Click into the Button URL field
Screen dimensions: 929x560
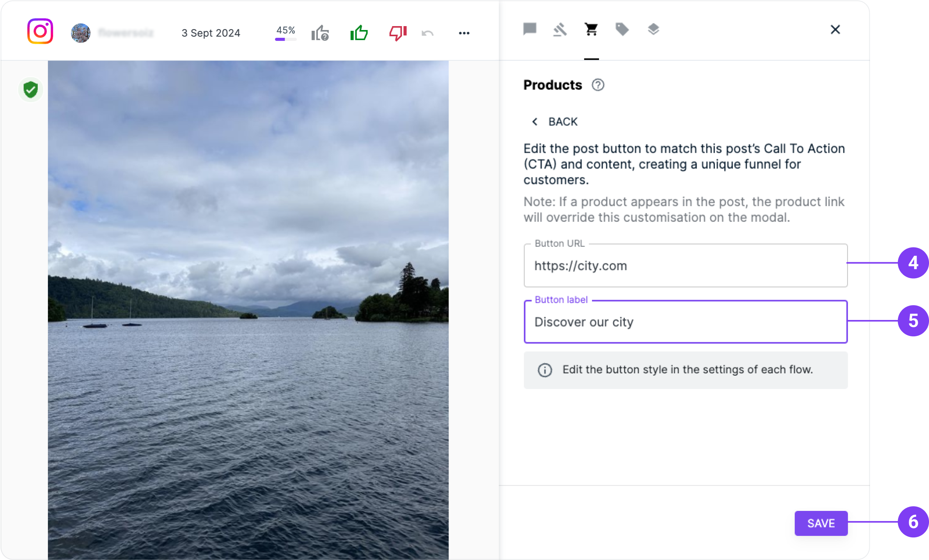point(685,266)
